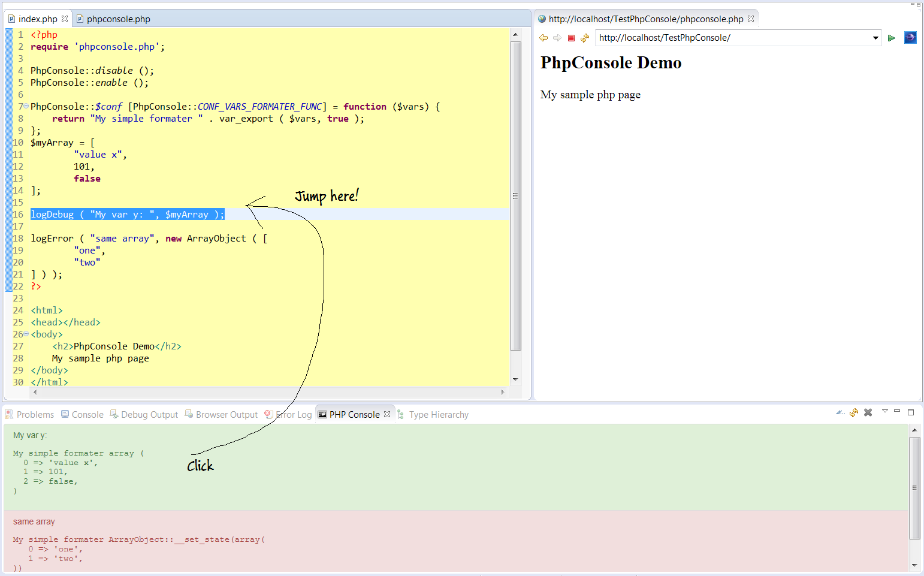Open the Browser Output tab
The image size is (924, 576).
coord(221,414)
